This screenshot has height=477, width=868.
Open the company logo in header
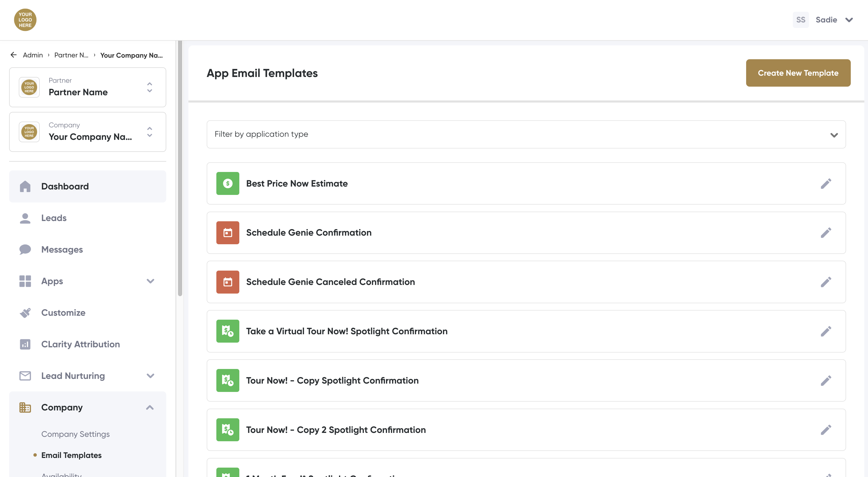(x=25, y=20)
